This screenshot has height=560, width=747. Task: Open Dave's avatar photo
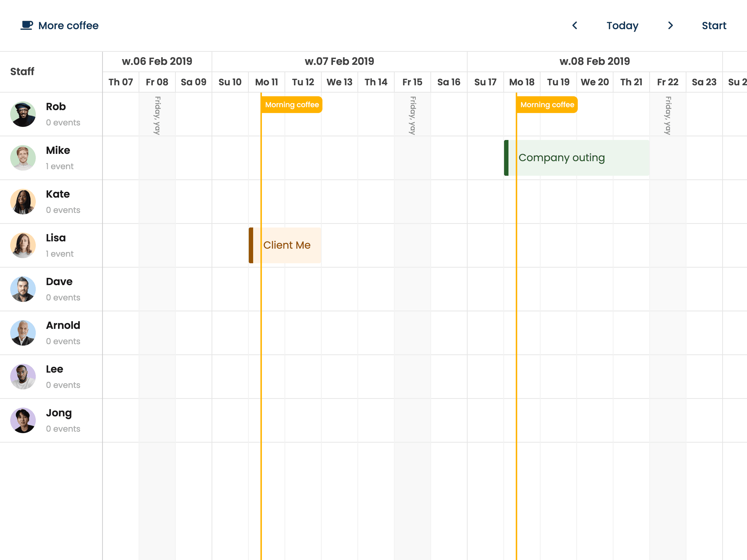[23, 289]
